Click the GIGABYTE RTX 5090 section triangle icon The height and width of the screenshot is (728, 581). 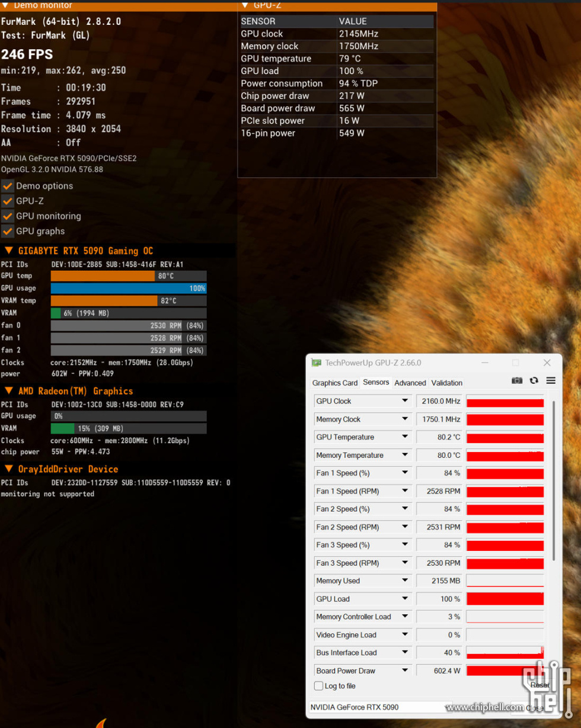click(x=8, y=251)
